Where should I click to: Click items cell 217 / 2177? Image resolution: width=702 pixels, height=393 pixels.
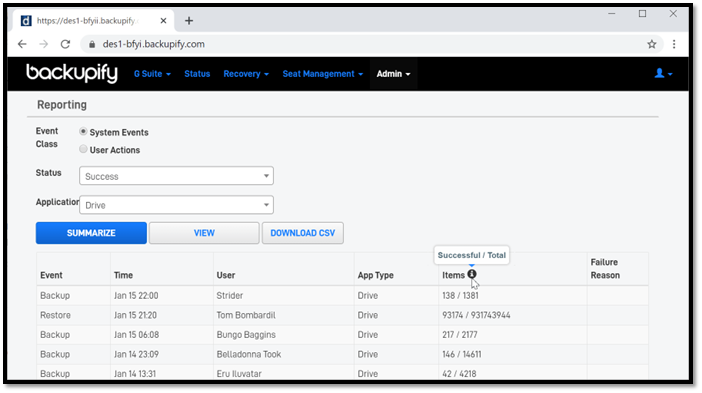point(460,335)
